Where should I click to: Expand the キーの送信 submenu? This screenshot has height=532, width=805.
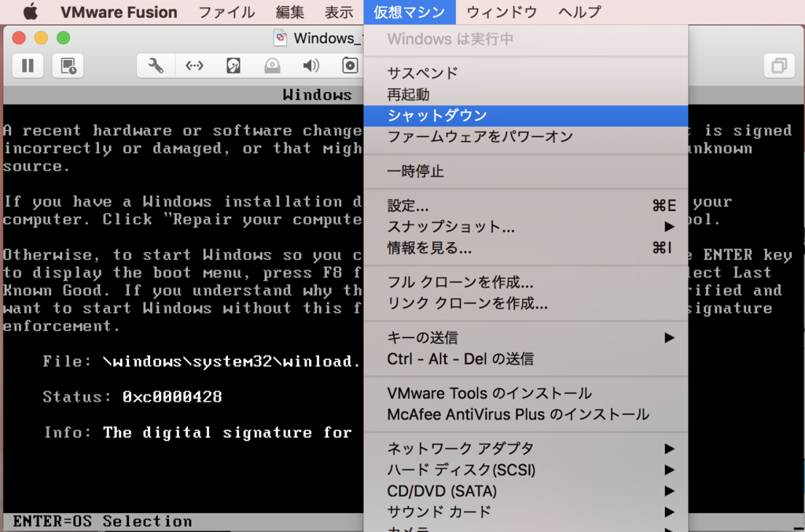(526, 338)
